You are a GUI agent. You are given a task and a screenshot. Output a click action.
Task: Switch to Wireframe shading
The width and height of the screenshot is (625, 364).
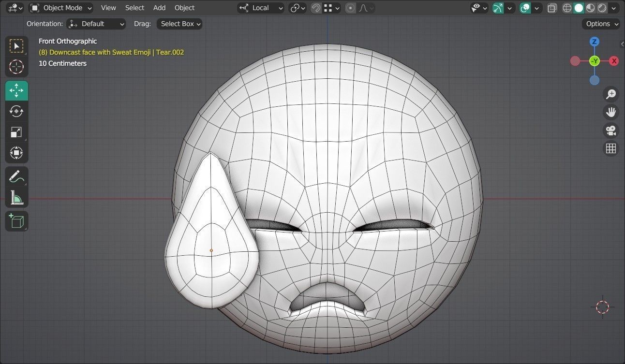pos(567,8)
